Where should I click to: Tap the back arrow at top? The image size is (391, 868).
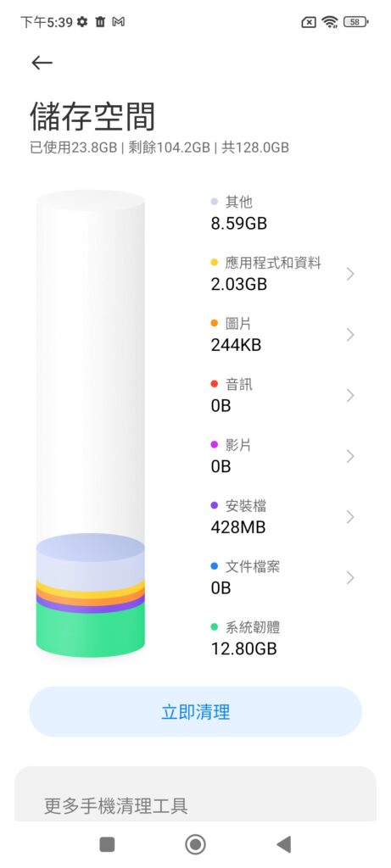click(x=42, y=63)
